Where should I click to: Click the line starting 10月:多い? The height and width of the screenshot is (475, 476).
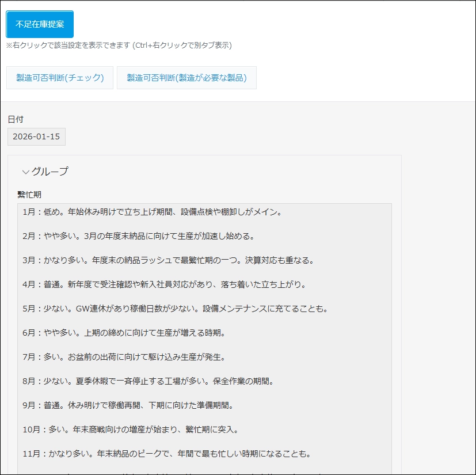click(x=131, y=430)
